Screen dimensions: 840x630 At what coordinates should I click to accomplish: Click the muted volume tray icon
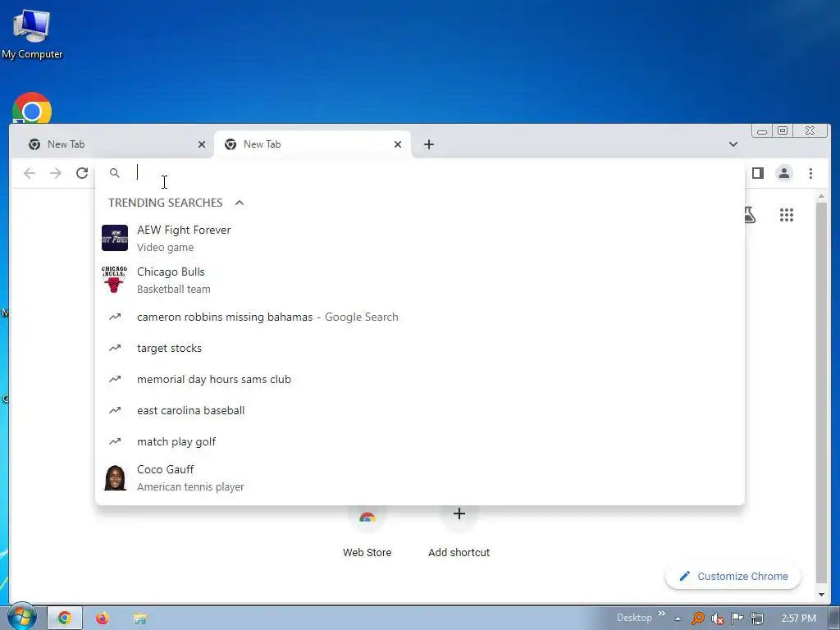pyautogui.click(x=717, y=619)
